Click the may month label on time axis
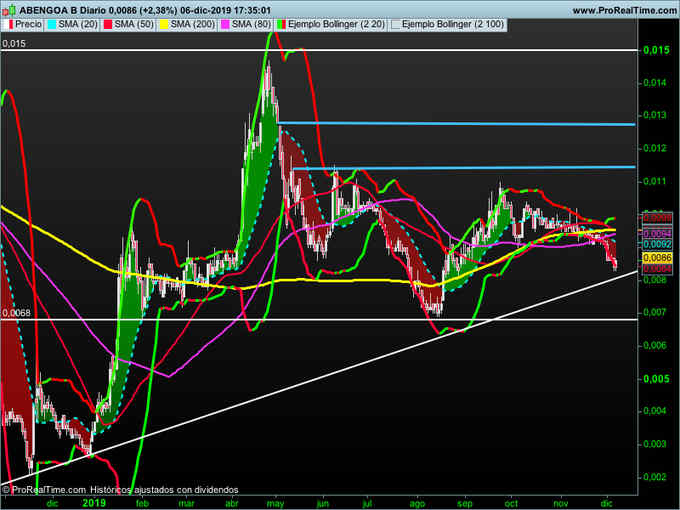 (x=275, y=503)
